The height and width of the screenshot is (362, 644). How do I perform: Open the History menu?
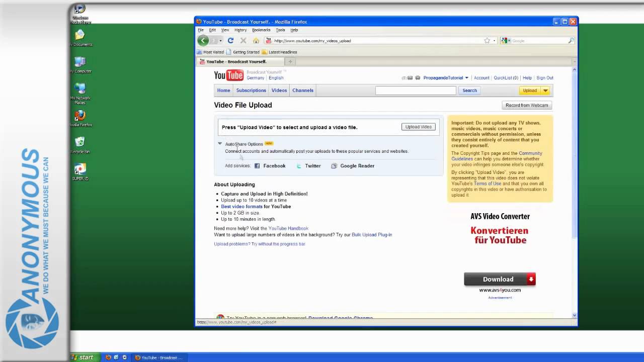(x=240, y=30)
